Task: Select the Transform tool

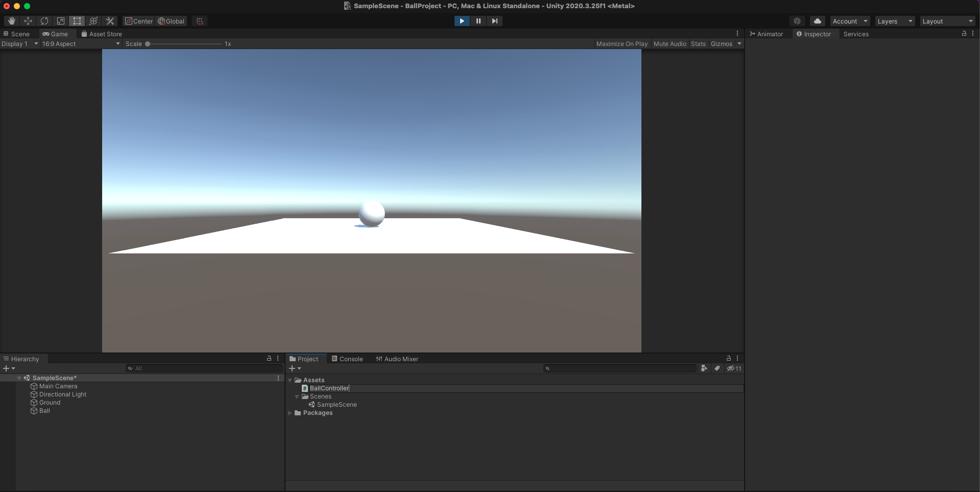Action: (93, 21)
